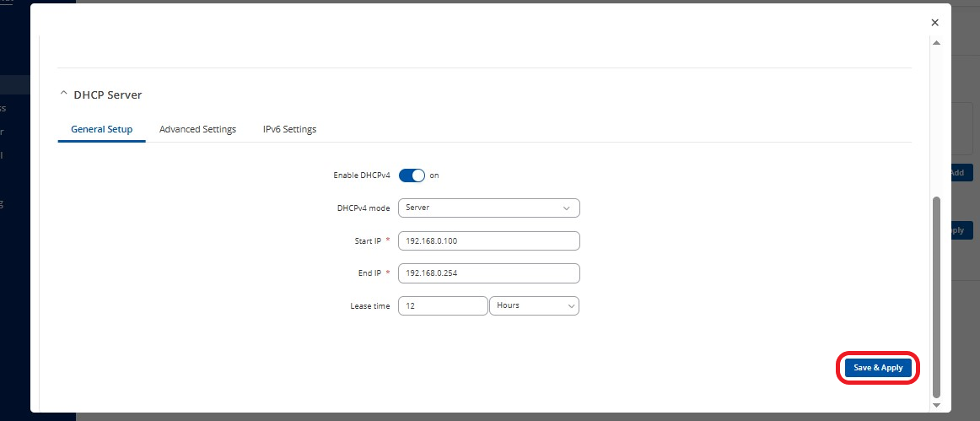Click the DHCP Server section heading
Screen dimensions: 980x421
[x=108, y=94]
